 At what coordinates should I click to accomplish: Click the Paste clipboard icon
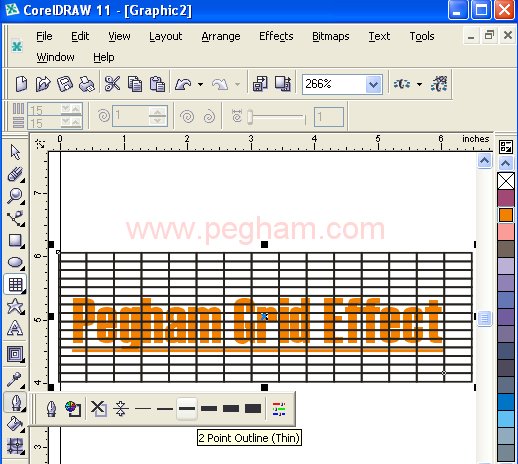[157, 84]
